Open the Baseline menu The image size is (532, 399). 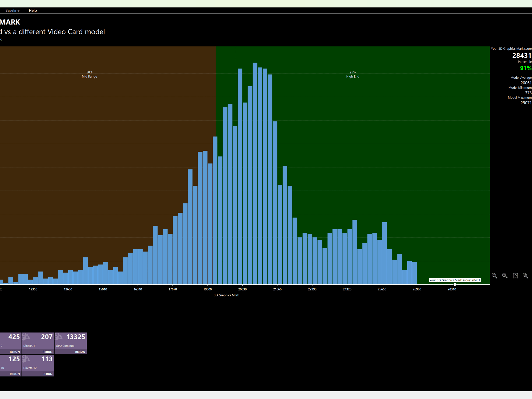click(12, 10)
